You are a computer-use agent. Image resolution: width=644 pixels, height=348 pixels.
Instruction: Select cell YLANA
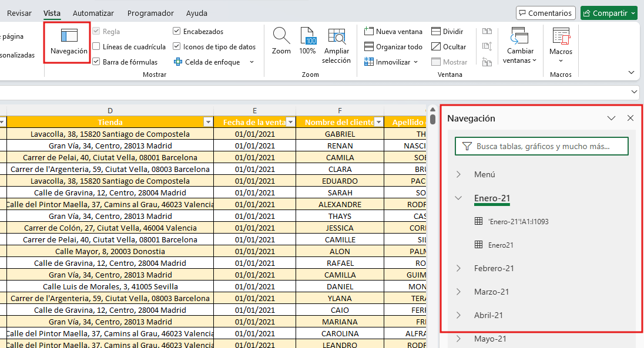click(340, 298)
